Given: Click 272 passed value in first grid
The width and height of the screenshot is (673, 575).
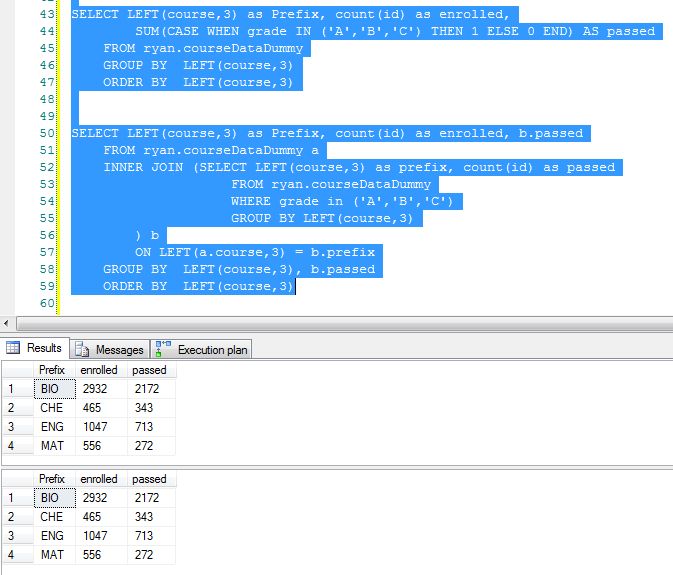Looking at the screenshot, I should coord(151,446).
